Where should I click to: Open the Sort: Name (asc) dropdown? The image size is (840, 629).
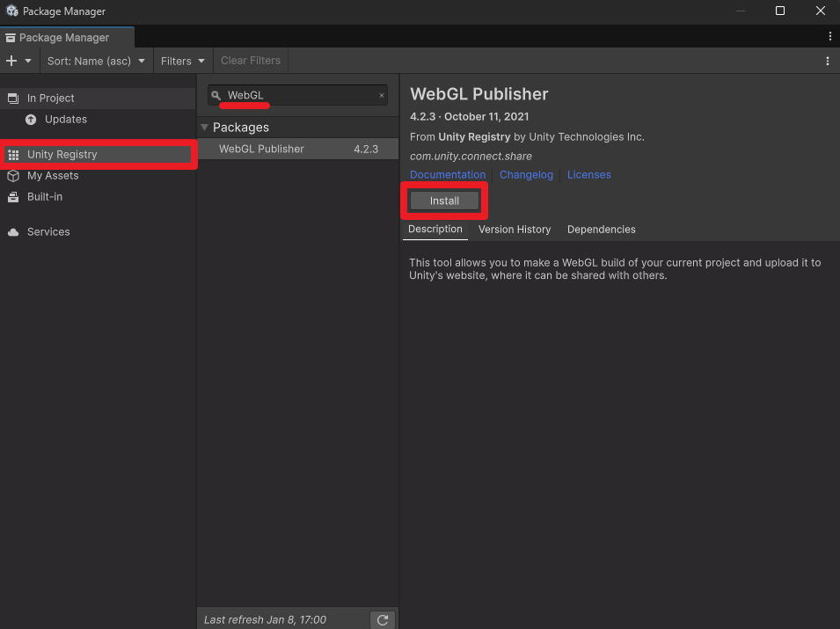coord(97,61)
